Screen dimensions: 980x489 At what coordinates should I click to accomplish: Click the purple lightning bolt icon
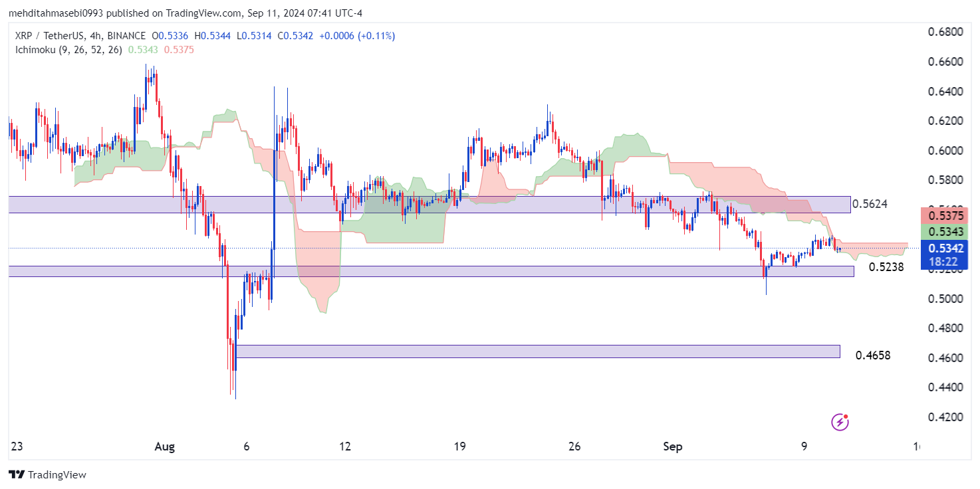click(x=840, y=421)
